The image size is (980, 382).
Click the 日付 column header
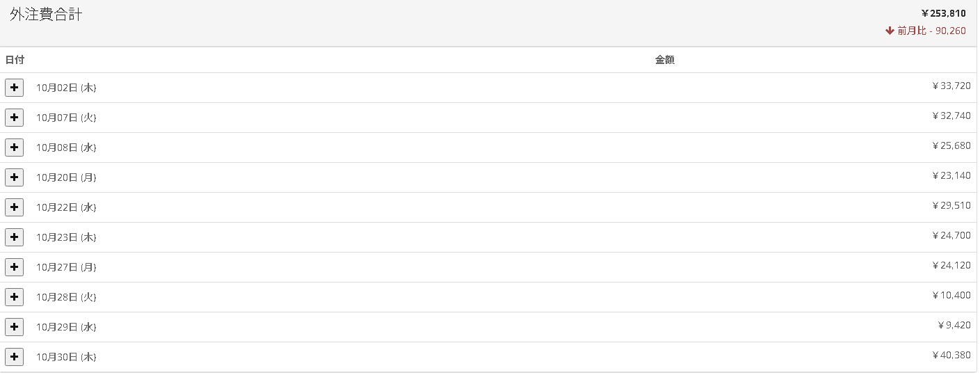pyautogui.click(x=15, y=60)
